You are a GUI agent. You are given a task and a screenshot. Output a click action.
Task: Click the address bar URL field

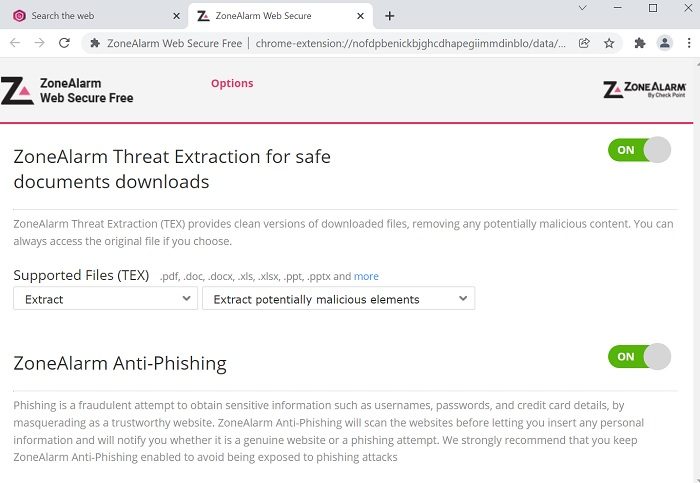pos(330,43)
